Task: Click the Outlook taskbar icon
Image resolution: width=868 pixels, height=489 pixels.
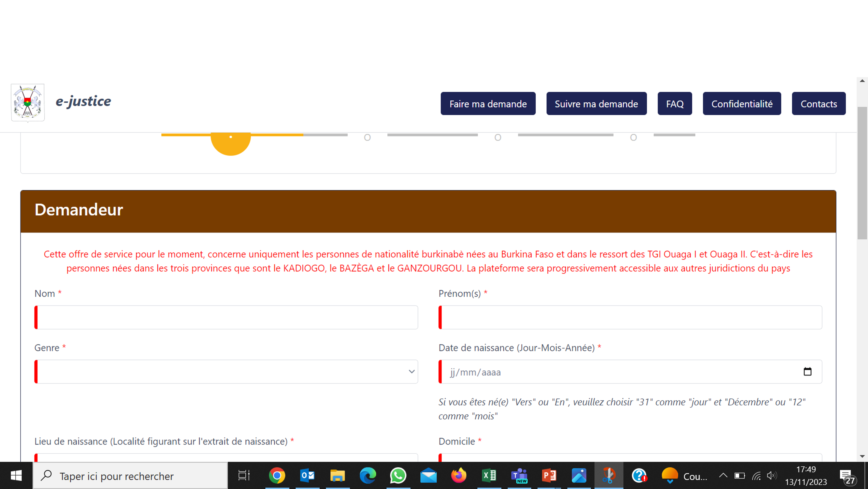Action: (x=307, y=476)
